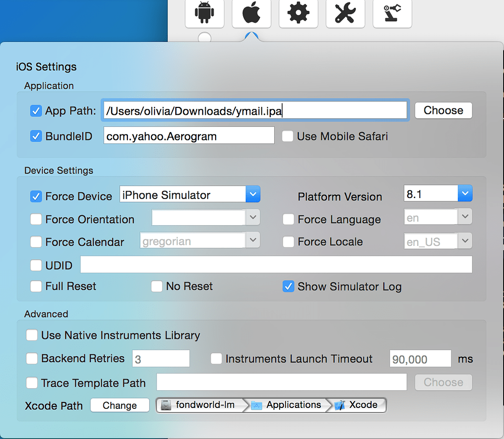Select the Xcode icon in the path breadcrumb
The image size is (504, 439).
tap(359, 405)
